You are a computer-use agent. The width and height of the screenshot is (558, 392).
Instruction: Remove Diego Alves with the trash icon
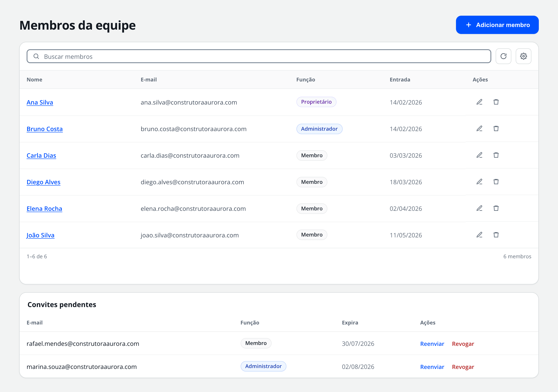click(496, 182)
